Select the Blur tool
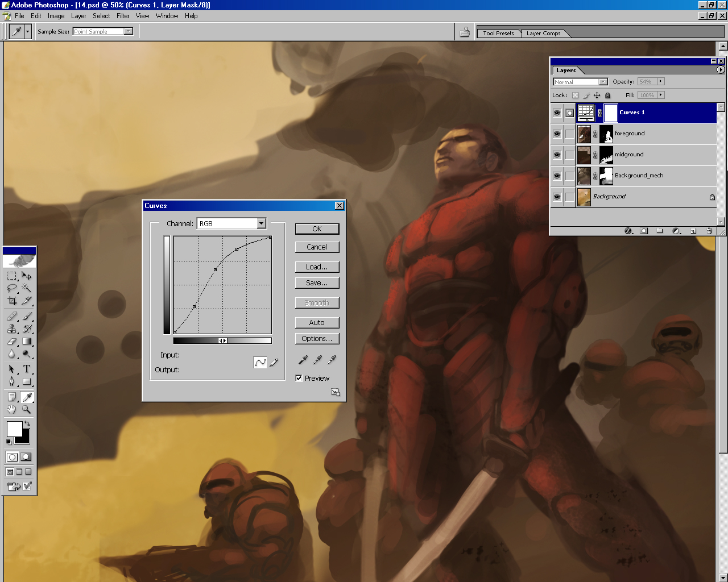This screenshot has width=728, height=582. click(12, 354)
